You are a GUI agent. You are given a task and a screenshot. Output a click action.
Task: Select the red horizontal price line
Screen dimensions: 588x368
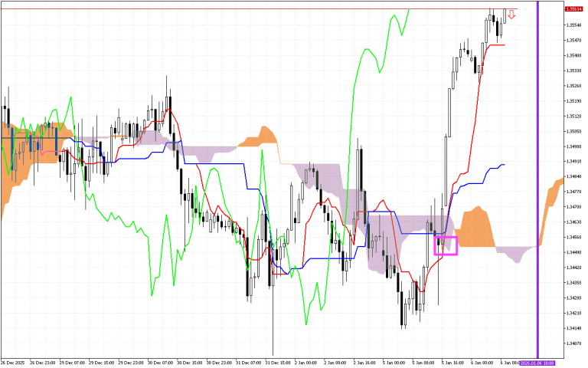(259, 8)
